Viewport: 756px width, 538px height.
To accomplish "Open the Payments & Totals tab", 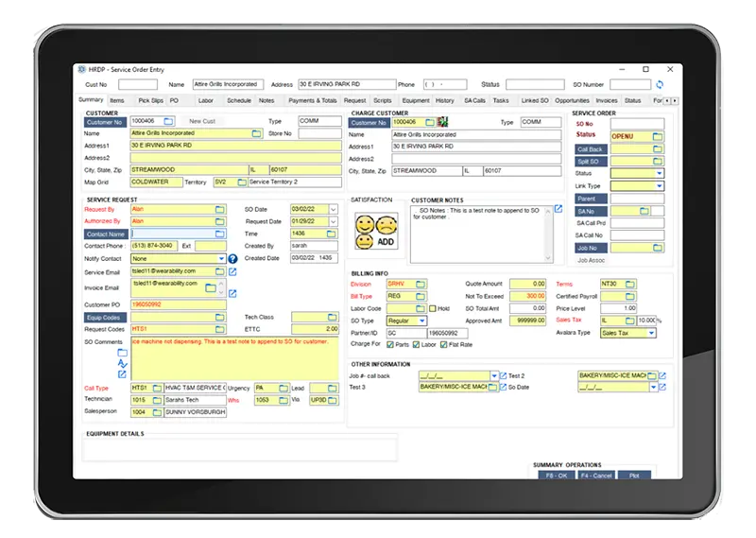I will click(313, 100).
